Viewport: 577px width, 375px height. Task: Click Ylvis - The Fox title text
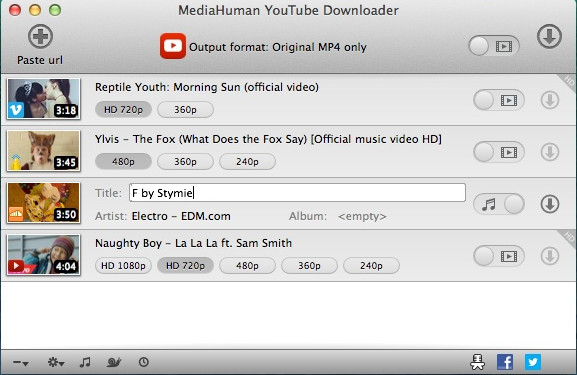tap(268, 139)
